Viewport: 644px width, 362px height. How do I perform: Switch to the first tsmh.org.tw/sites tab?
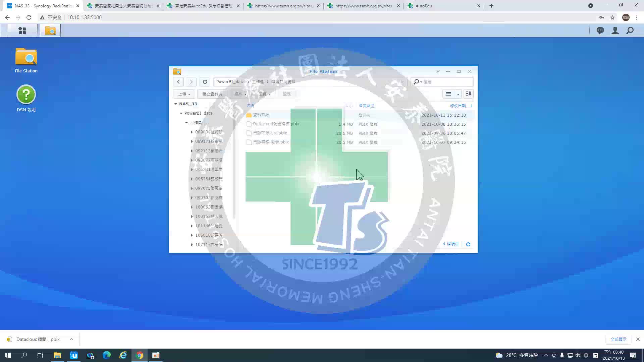[283, 6]
